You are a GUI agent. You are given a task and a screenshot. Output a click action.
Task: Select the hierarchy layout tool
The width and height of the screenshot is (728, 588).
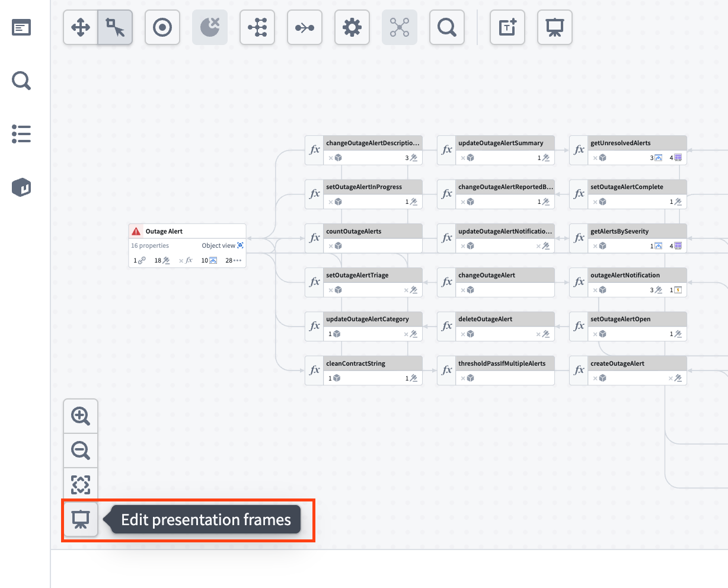[257, 27]
